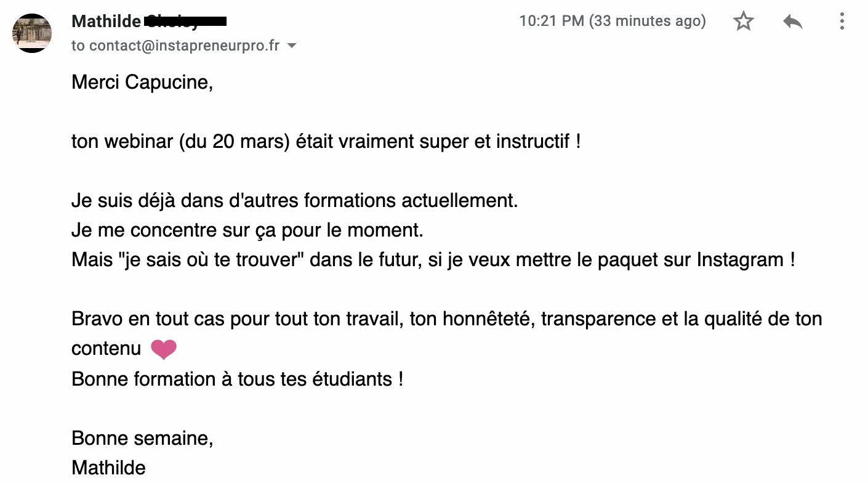Click the closing Bonne semaine line
The height and width of the screenshot is (483, 868).
pyautogui.click(x=142, y=438)
